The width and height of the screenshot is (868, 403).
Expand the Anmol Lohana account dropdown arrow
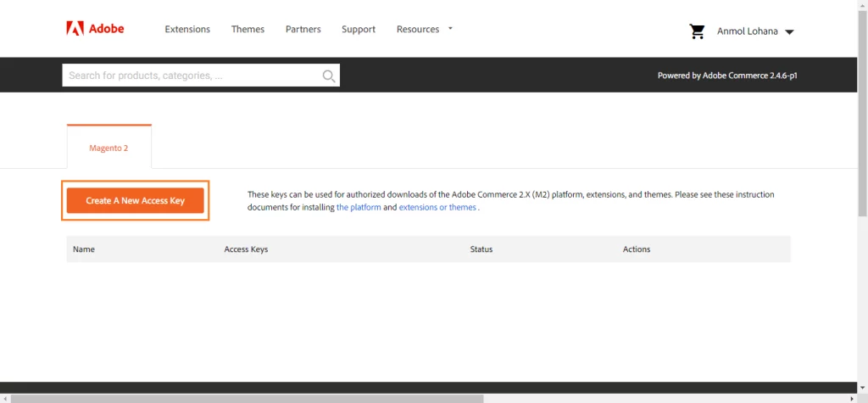[789, 32]
